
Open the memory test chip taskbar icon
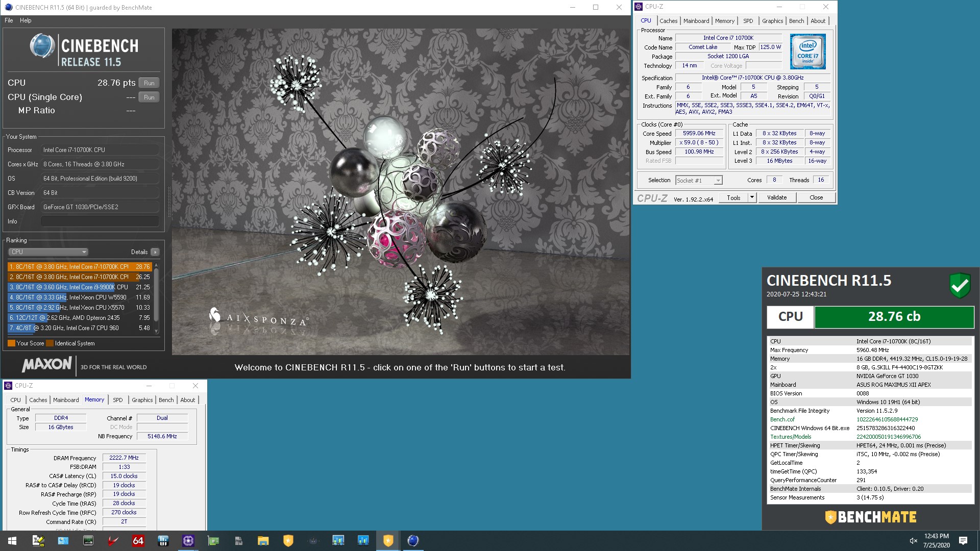(x=88, y=541)
